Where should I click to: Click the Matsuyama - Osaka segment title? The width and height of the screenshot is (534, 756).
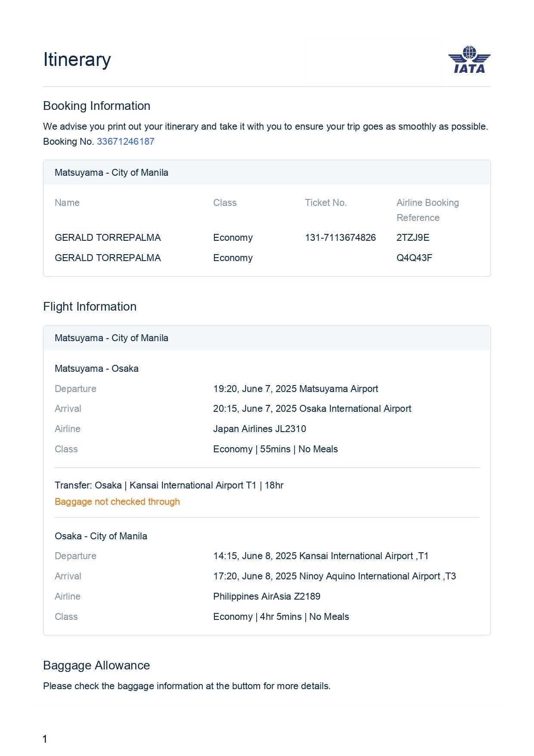point(96,368)
